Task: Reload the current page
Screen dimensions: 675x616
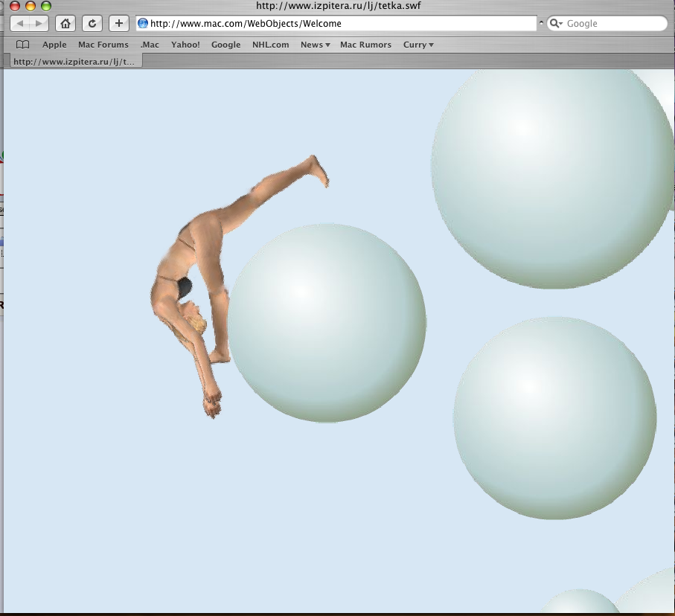Action: (x=92, y=24)
